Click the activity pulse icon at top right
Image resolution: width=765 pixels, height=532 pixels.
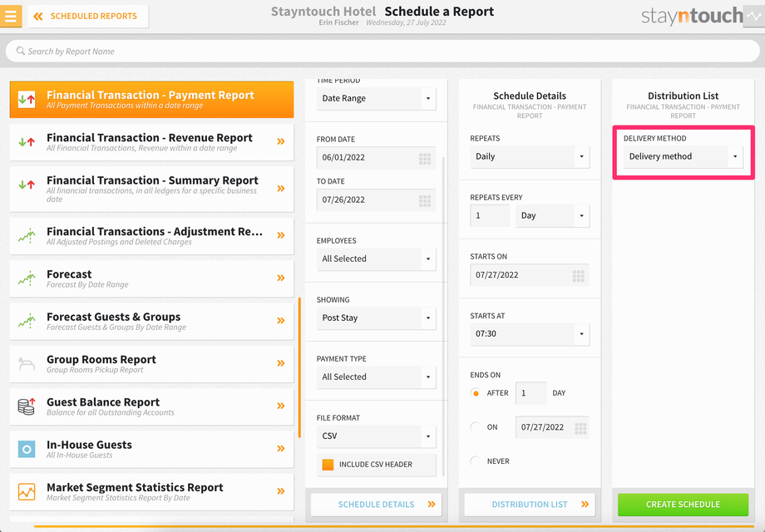[x=754, y=16]
